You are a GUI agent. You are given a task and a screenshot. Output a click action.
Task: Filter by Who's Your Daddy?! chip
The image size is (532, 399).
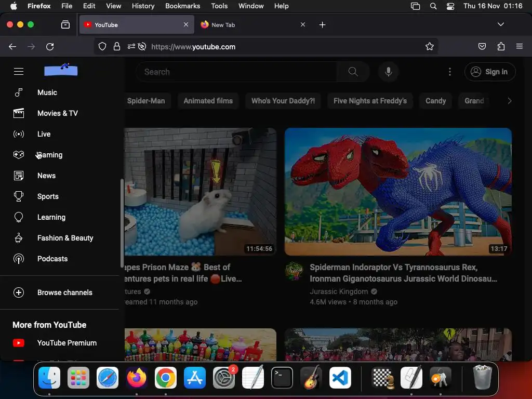coord(283,101)
